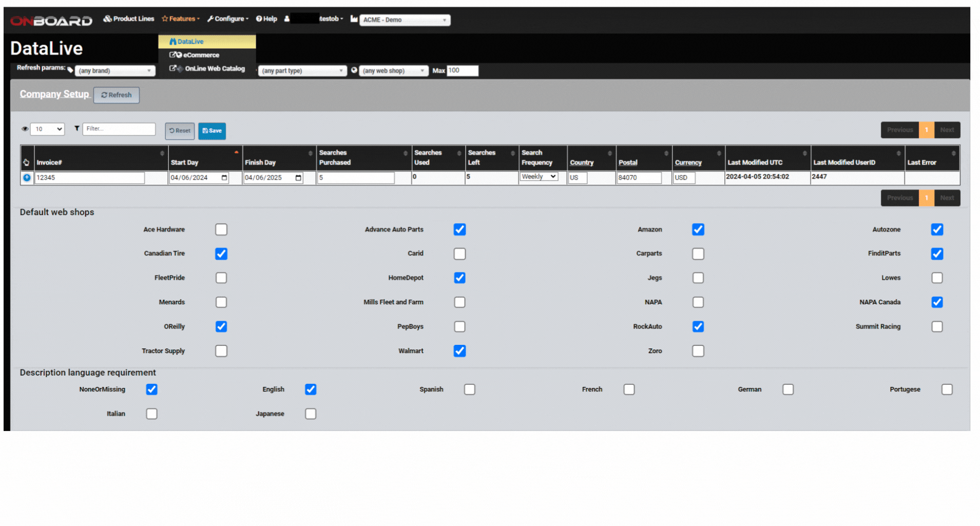
Task: Check the Spanish language checkbox
Action: [469, 389]
